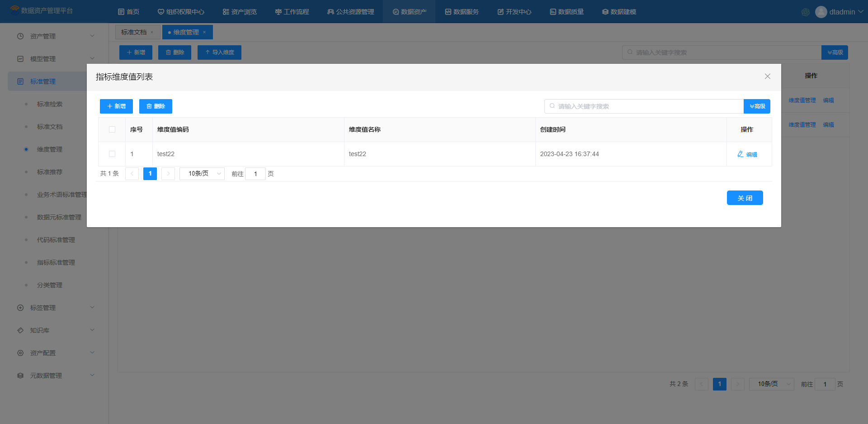
Task: Switch to the 标准文档 tab
Action: coord(134,32)
